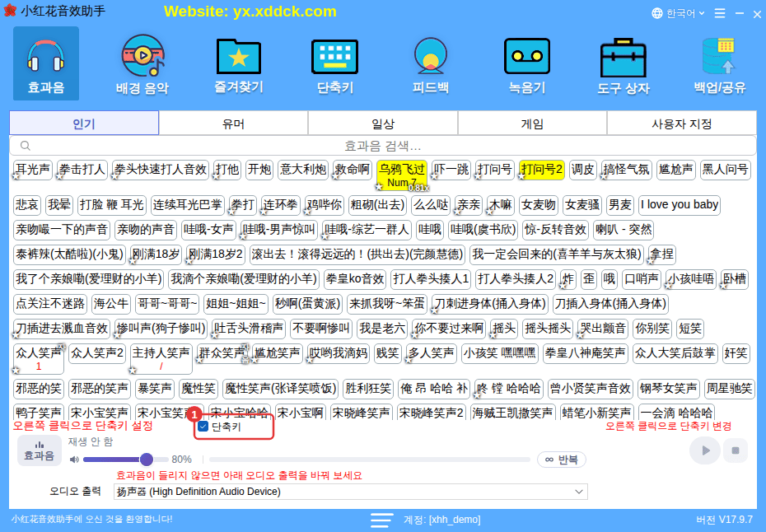Switch to the 일상 tab

pyautogui.click(x=383, y=123)
